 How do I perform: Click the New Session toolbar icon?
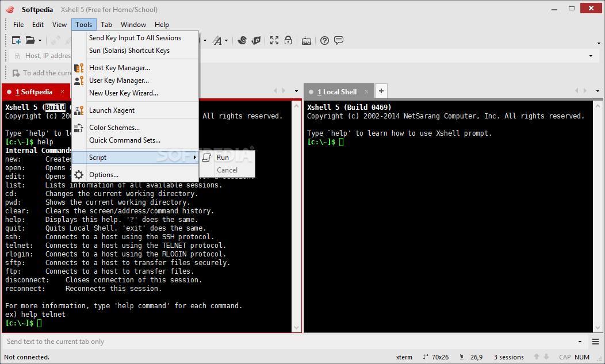(x=16, y=40)
